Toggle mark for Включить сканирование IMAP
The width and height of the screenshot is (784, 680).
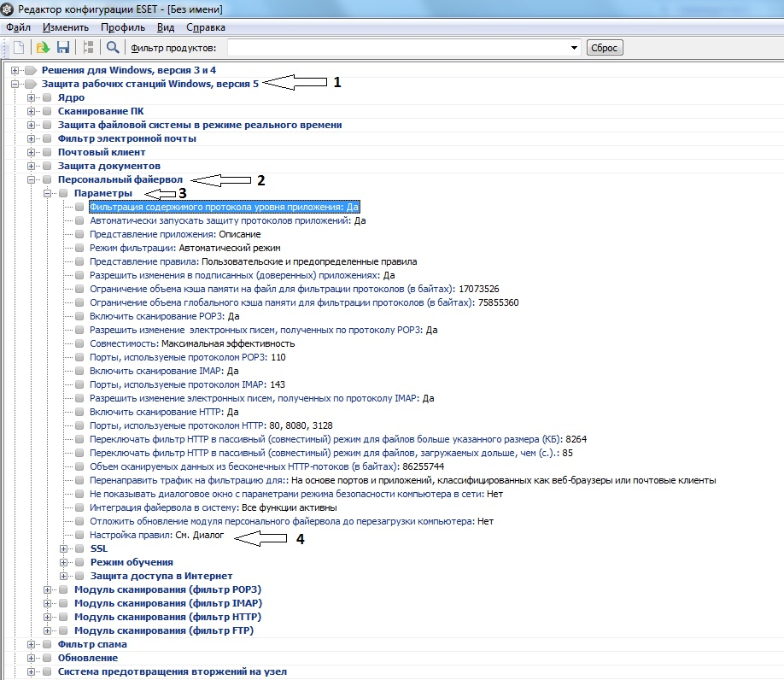[x=79, y=371]
